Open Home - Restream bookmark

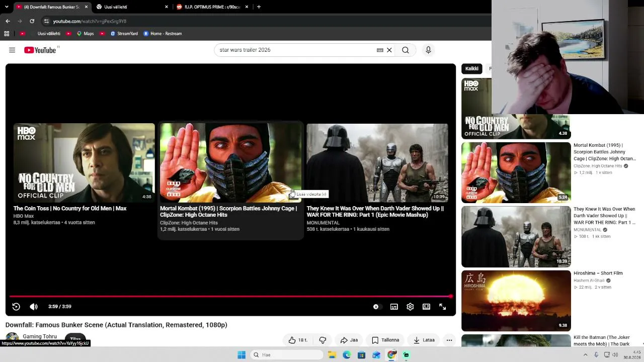pos(163,34)
